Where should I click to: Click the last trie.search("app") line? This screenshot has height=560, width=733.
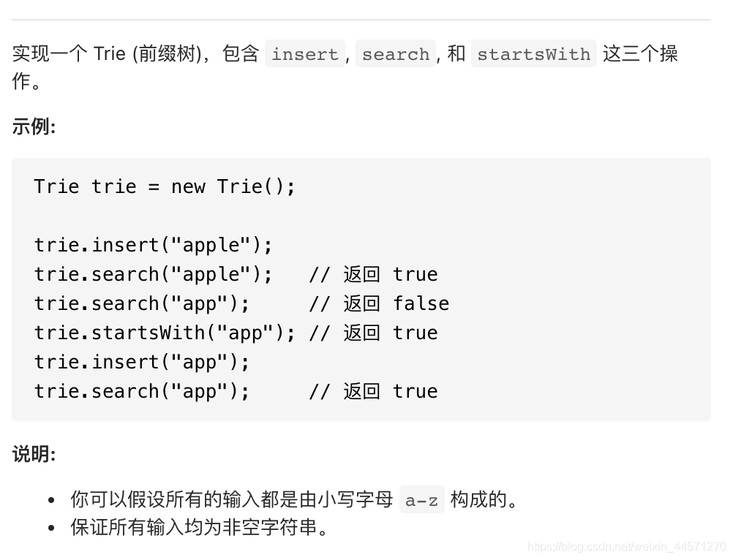pos(142,391)
